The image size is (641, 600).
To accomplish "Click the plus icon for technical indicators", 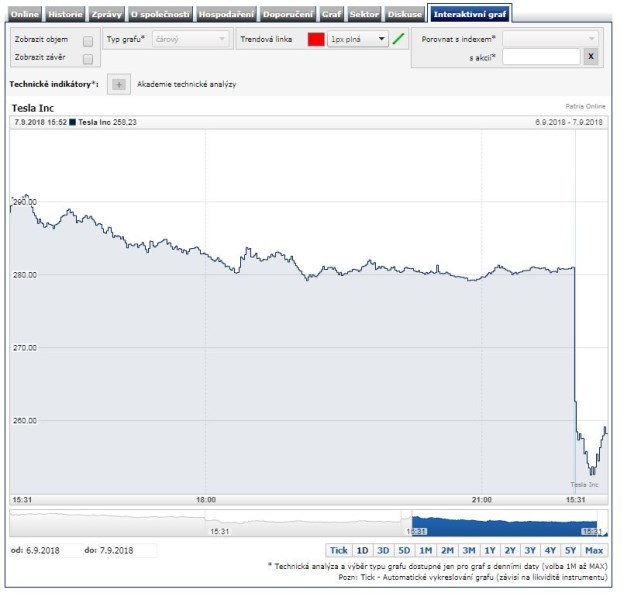I will click(x=119, y=85).
